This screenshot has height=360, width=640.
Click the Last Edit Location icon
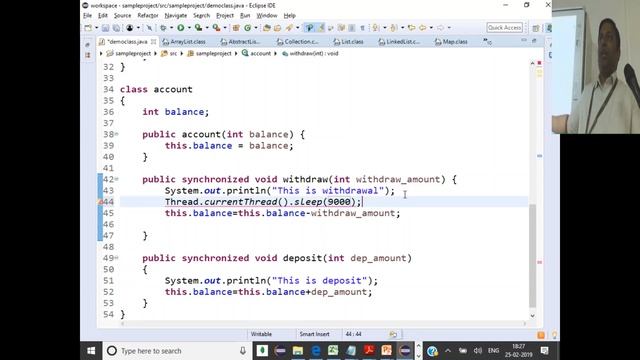411,28
